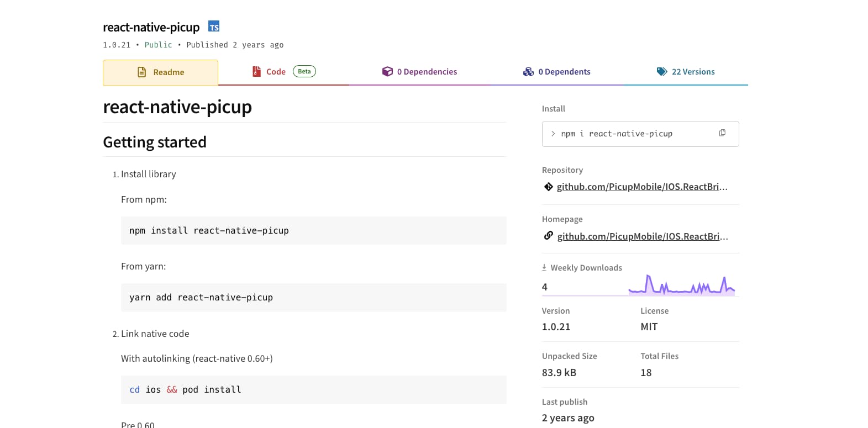
Task: Copy the npm install command
Action: coord(722,133)
